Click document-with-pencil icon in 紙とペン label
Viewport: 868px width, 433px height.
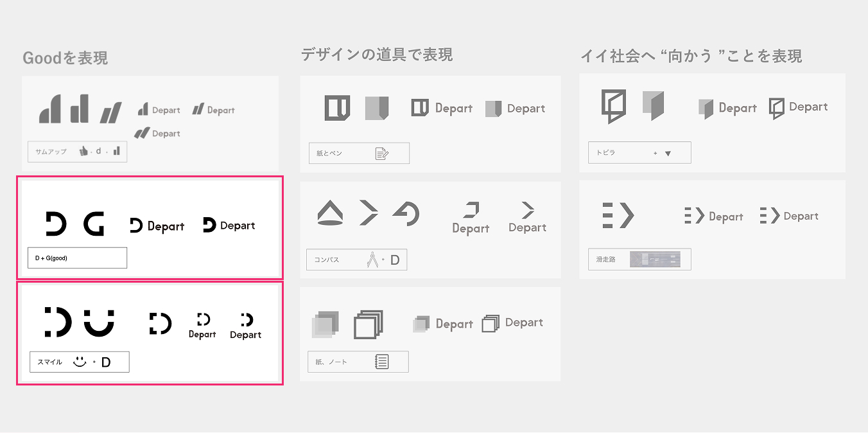click(381, 154)
